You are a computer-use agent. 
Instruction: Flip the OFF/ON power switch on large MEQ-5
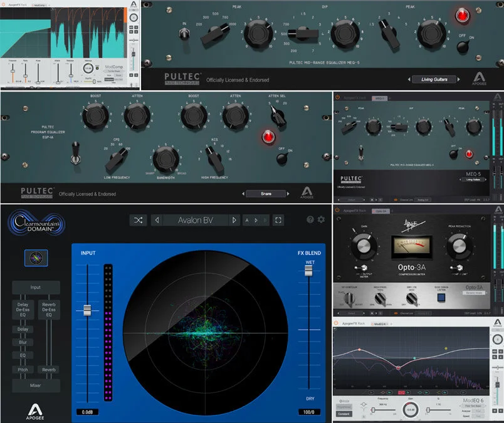click(463, 46)
